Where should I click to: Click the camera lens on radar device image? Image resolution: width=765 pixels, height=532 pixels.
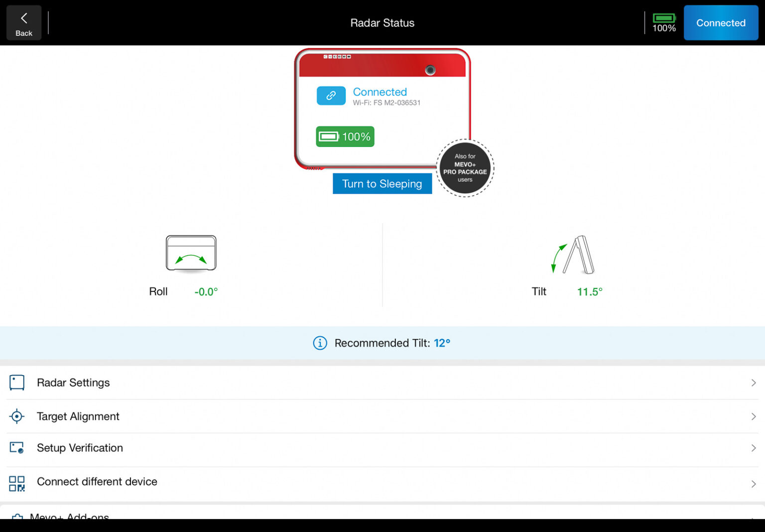[x=430, y=70]
